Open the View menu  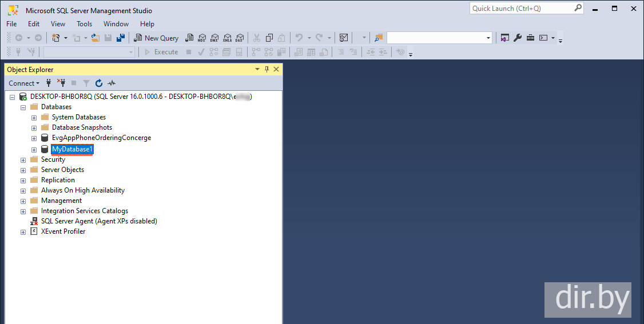tap(58, 24)
